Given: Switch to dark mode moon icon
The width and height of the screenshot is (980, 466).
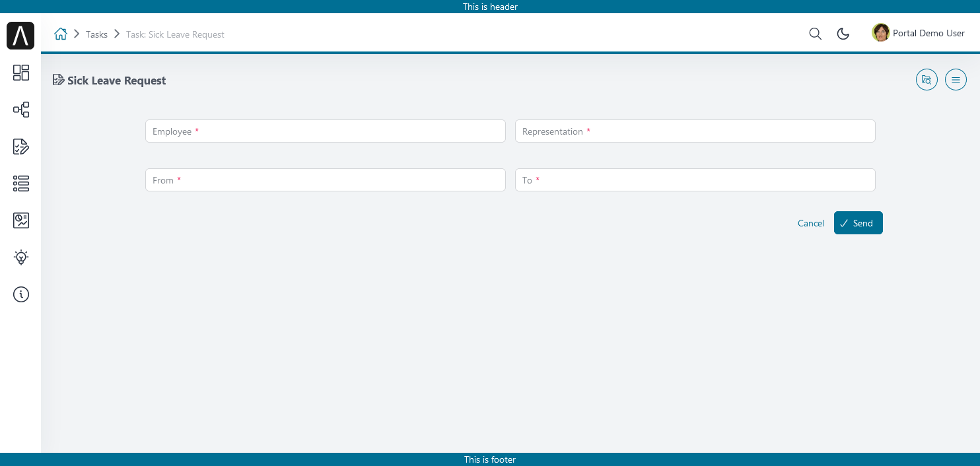Looking at the screenshot, I should click(843, 34).
